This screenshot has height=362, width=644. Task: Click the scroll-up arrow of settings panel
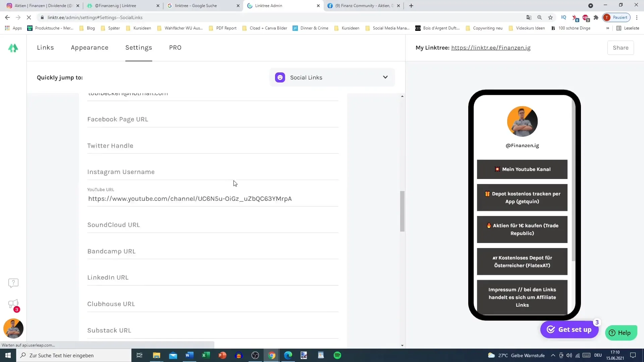pyautogui.click(x=402, y=97)
